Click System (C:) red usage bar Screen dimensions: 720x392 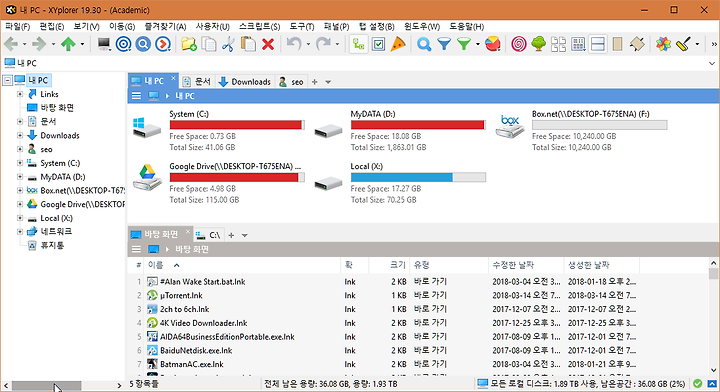click(x=237, y=125)
